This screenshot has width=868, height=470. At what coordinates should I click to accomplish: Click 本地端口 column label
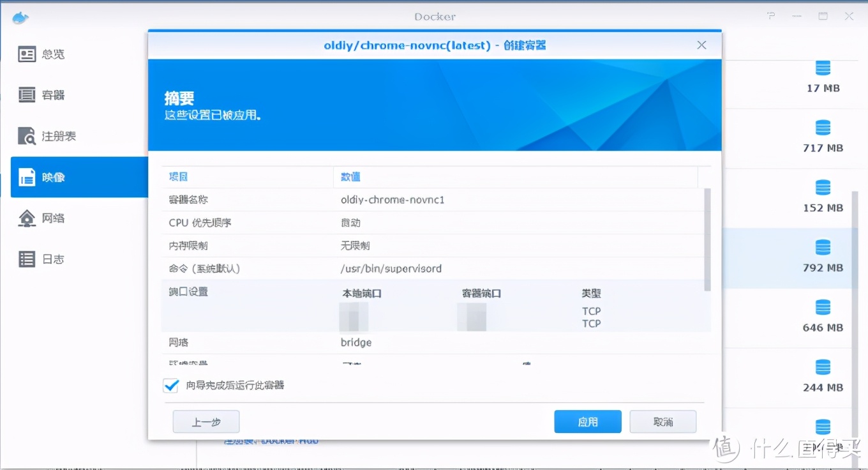(362, 294)
